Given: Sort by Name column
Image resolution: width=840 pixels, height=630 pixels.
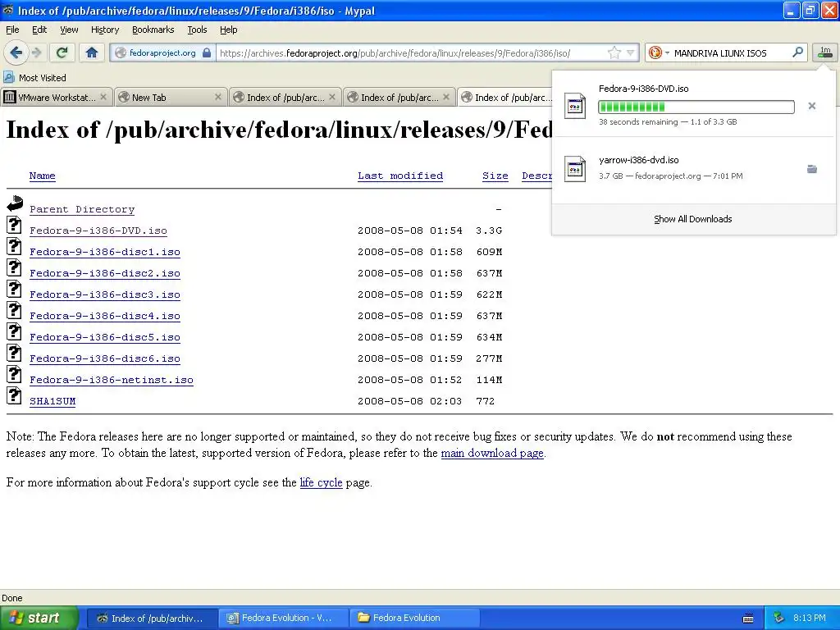Looking at the screenshot, I should point(43,176).
